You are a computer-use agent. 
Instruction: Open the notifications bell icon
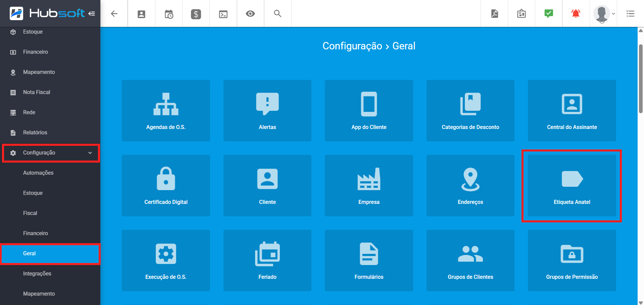click(575, 13)
